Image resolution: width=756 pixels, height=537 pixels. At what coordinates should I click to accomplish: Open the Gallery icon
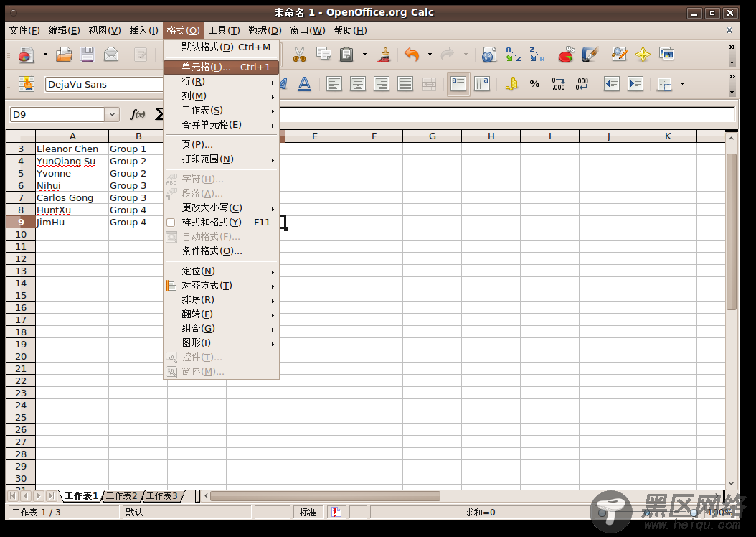[667, 55]
